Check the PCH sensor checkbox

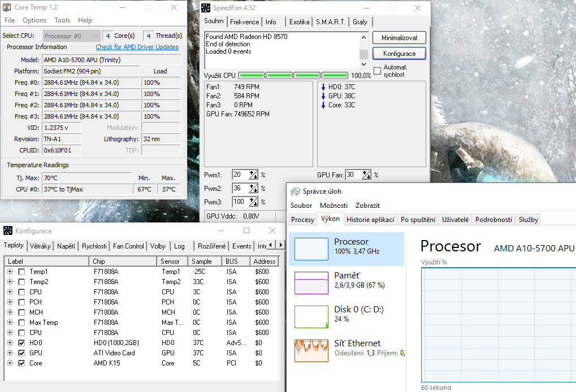click(x=21, y=302)
